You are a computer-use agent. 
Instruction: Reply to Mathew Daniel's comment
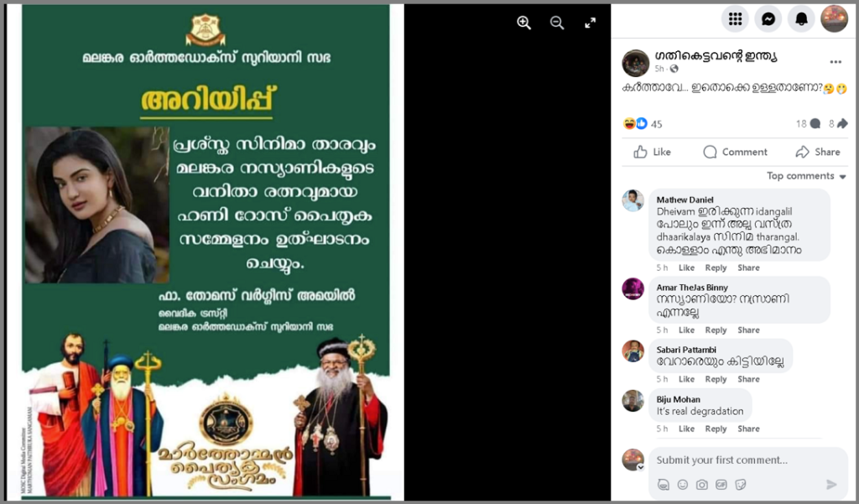pyautogui.click(x=716, y=268)
